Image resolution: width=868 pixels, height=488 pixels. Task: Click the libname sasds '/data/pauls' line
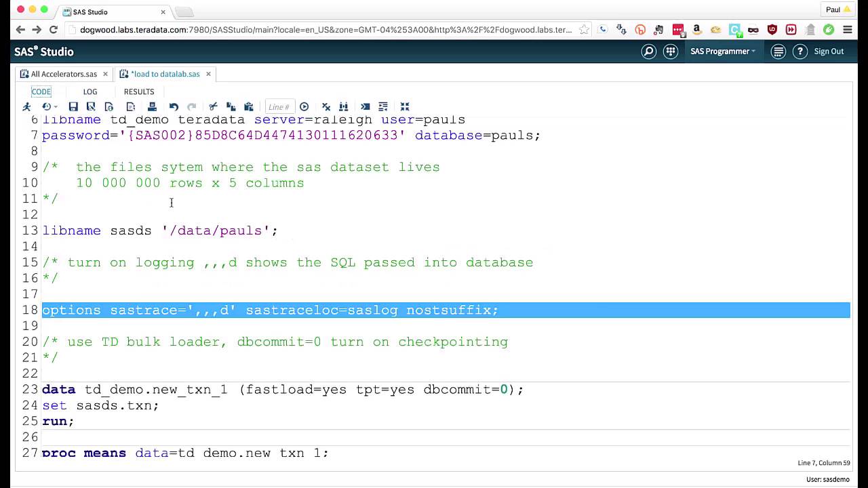coord(160,230)
